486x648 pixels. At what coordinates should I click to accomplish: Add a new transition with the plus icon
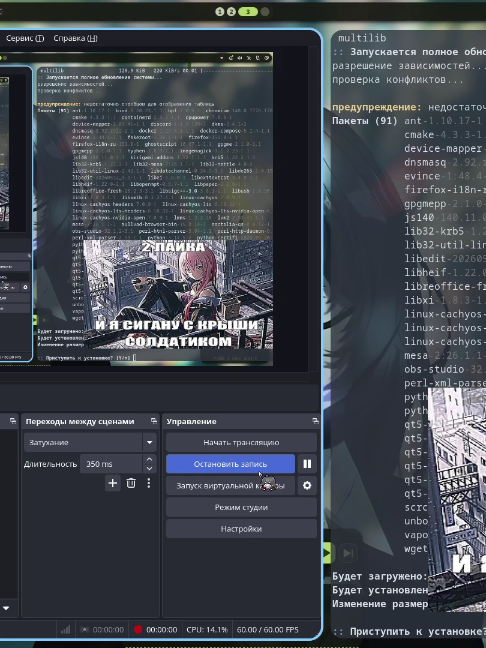coord(112,483)
